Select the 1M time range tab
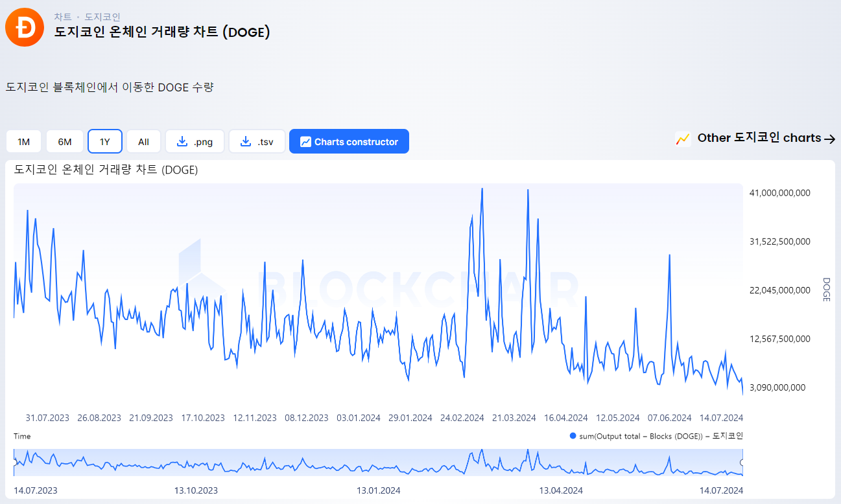Screen dimensions: 841x504 24,142
